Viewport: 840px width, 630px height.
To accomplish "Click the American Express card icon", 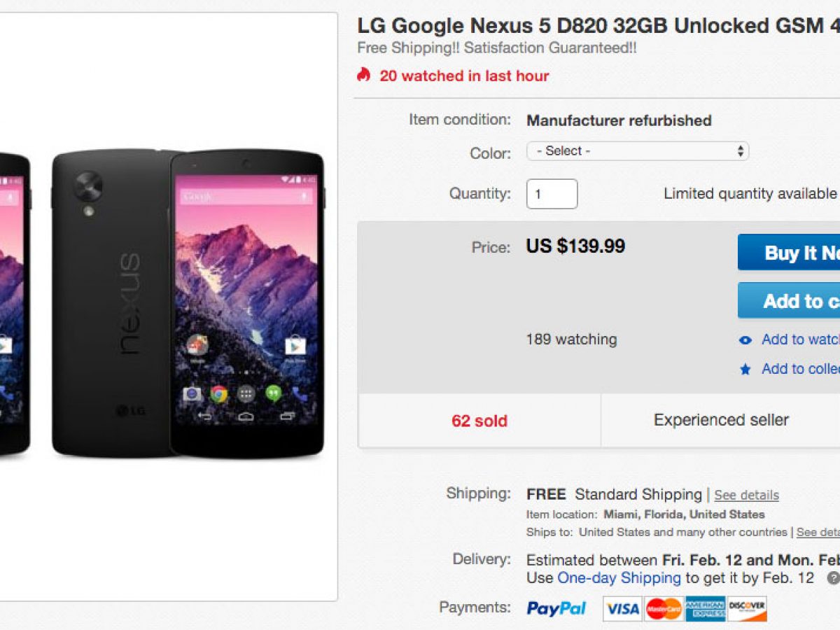I will click(x=705, y=609).
